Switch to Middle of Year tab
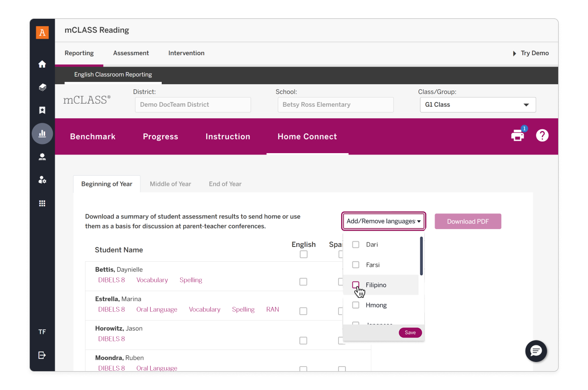The width and height of the screenshot is (588, 390). (x=170, y=184)
